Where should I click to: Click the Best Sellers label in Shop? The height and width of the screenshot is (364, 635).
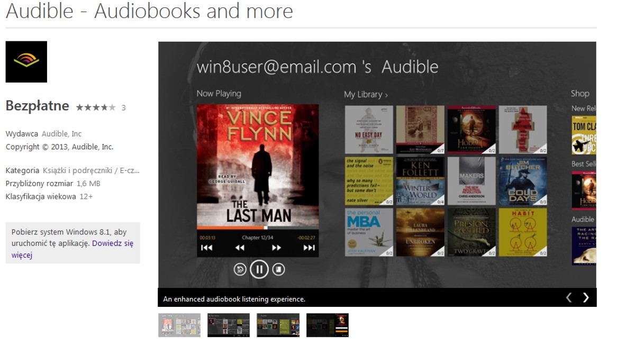tap(584, 163)
